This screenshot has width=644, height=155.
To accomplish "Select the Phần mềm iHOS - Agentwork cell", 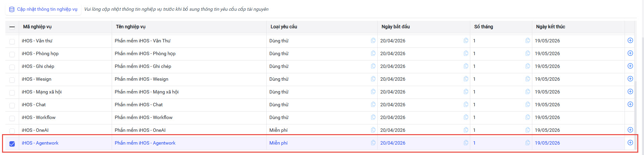I will tap(189, 143).
